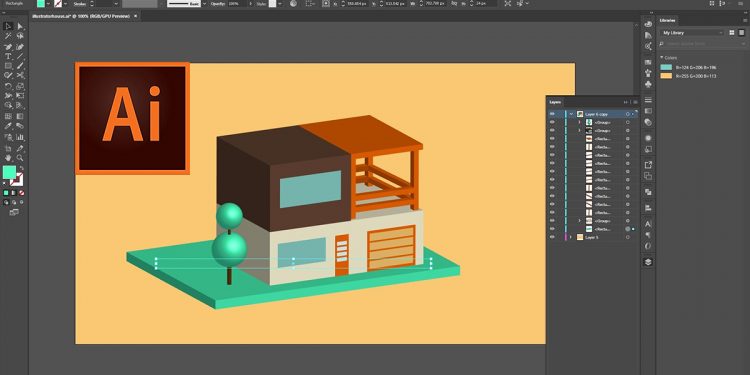This screenshot has width=750, height=375.
Task: Select the Selection (black arrow) tool
Action: [x=8, y=26]
